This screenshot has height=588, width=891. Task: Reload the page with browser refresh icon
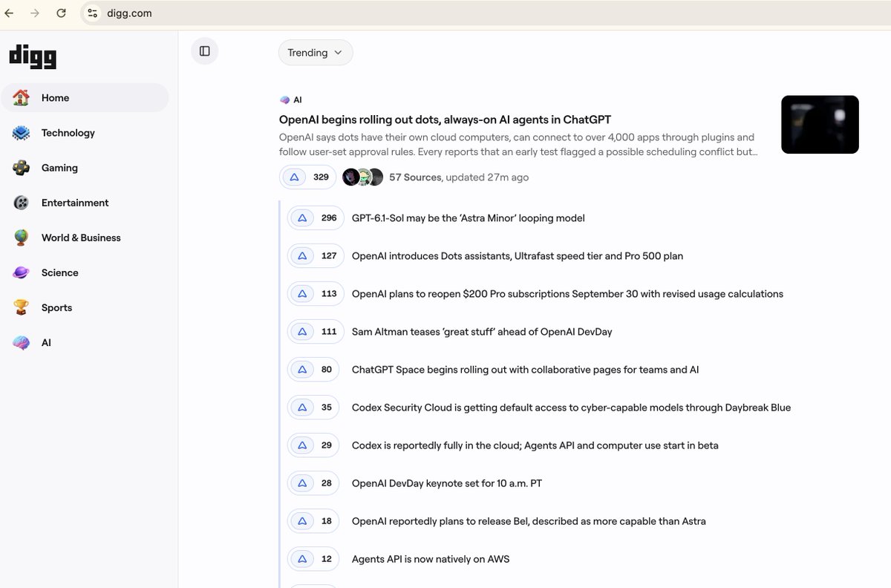point(61,13)
